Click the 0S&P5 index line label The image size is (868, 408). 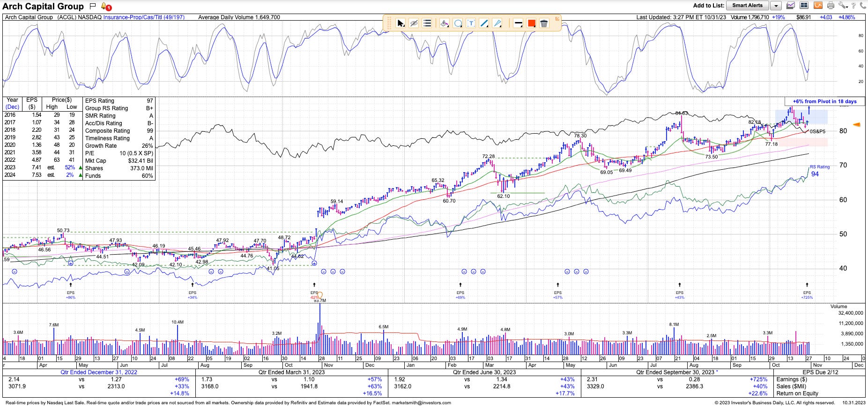(817, 132)
